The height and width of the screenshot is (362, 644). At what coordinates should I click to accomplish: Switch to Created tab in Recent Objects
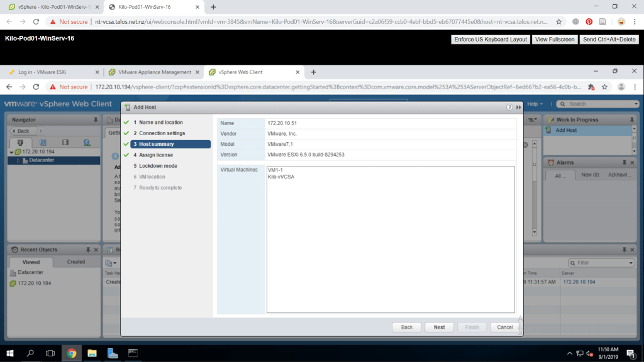click(x=76, y=262)
